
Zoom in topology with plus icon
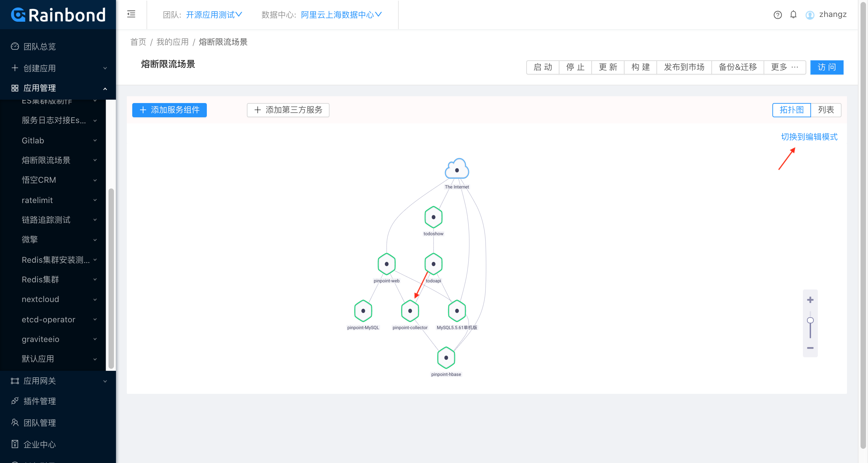coord(810,300)
